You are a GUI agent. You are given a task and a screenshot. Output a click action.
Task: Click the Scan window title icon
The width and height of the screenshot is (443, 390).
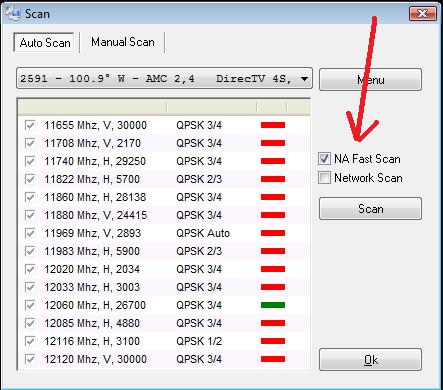(x=13, y=13)
